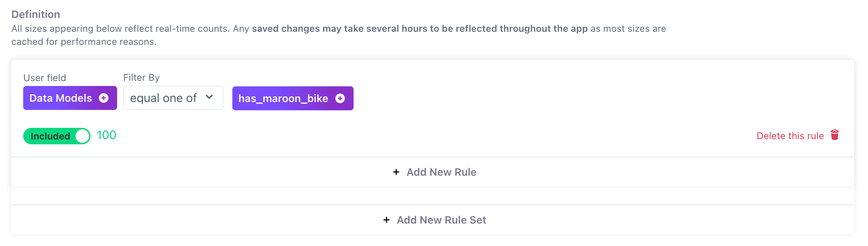Click the red trash can icon

pyautogui.click(x=834, y=135)
